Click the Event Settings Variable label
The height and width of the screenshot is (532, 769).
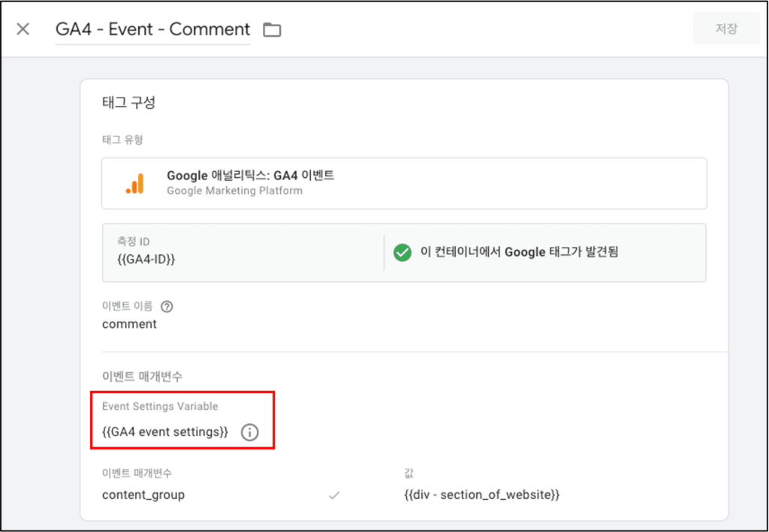click(160, 406)
